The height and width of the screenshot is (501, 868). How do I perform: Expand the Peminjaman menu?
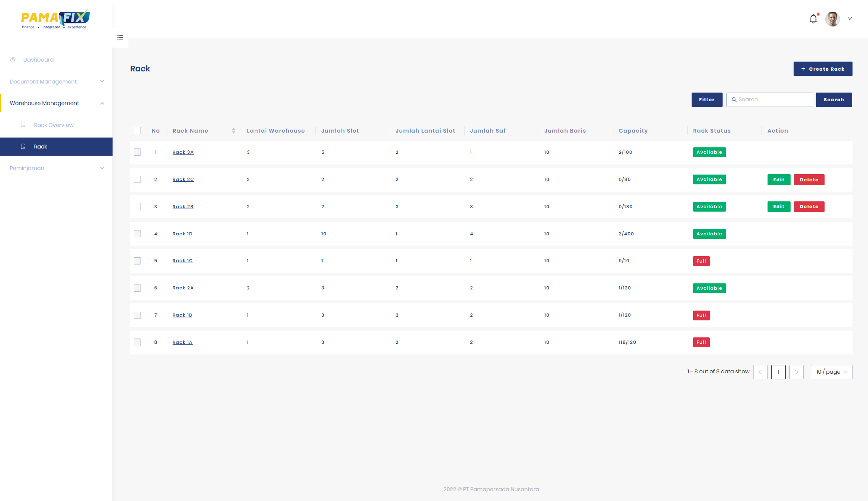56,168
